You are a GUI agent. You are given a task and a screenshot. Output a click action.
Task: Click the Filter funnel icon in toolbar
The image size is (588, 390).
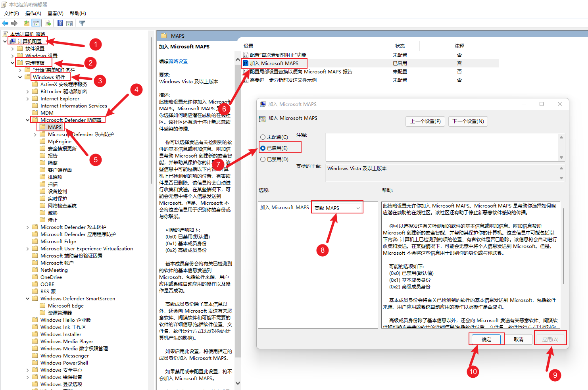pyautogui.click(x=82, y=23)
